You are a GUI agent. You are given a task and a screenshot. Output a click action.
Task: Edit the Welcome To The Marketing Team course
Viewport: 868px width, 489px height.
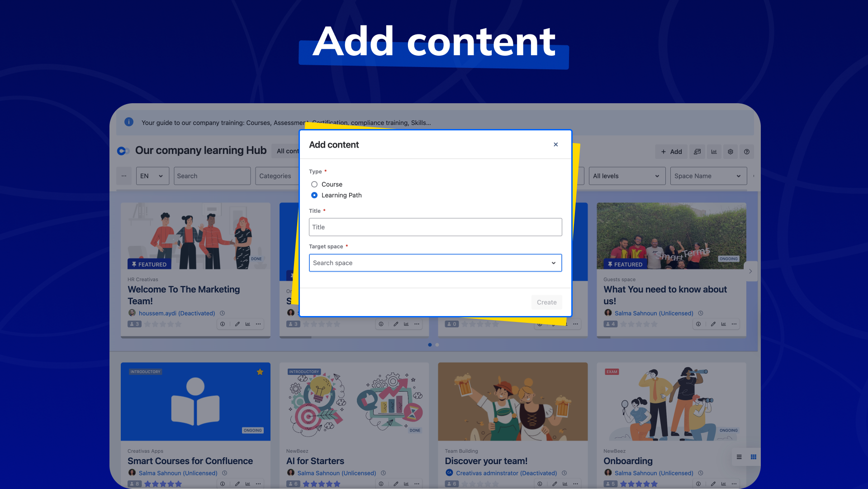coord(237,324)
